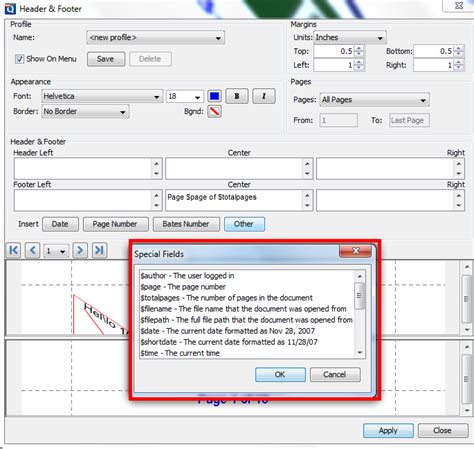Select the $time special field row
Image resolution: width=474 pixels, height=449 pixels.
(247, 353)
